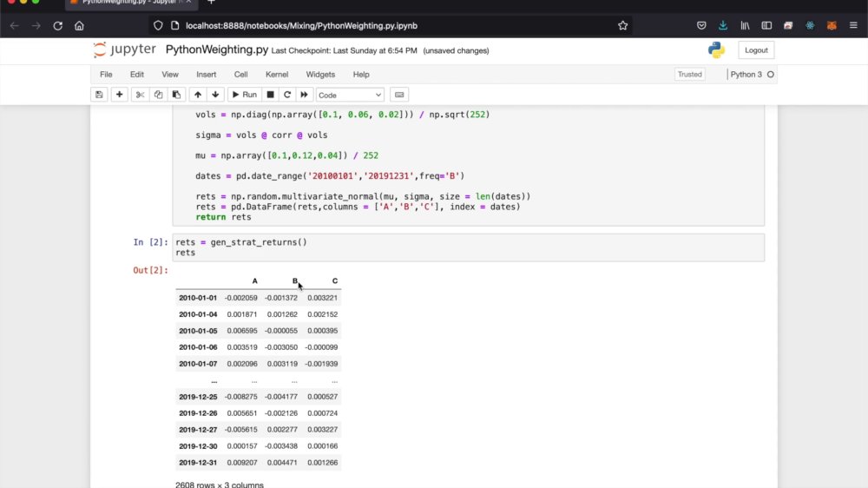Bookmark this page with star icon
The image size is (868, 488).
(622, 25)
